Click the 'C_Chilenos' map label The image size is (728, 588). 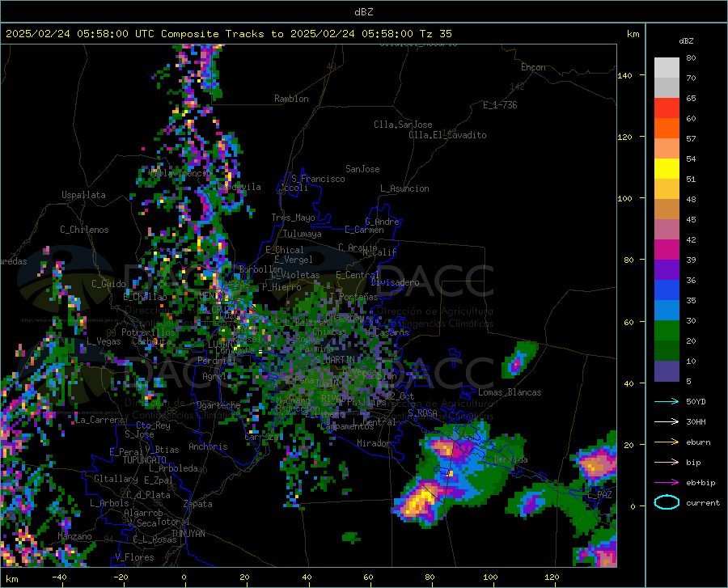pos(84,230)
